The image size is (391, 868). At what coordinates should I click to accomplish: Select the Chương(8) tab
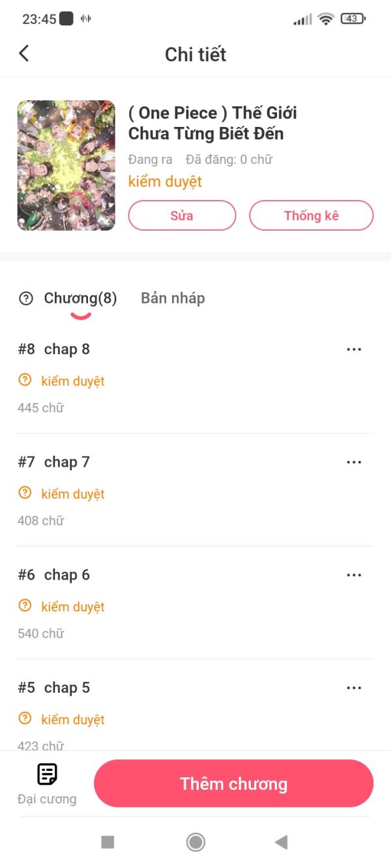80,298
